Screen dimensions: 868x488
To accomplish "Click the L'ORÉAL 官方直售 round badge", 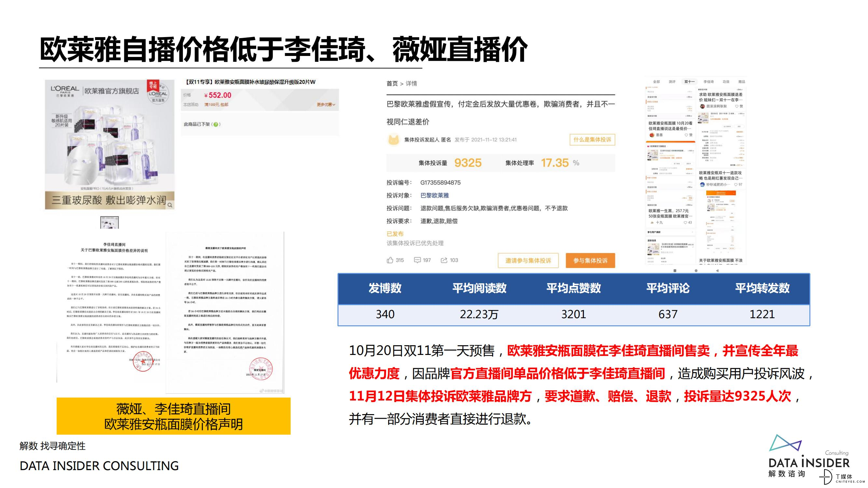I will coord(158,94).
